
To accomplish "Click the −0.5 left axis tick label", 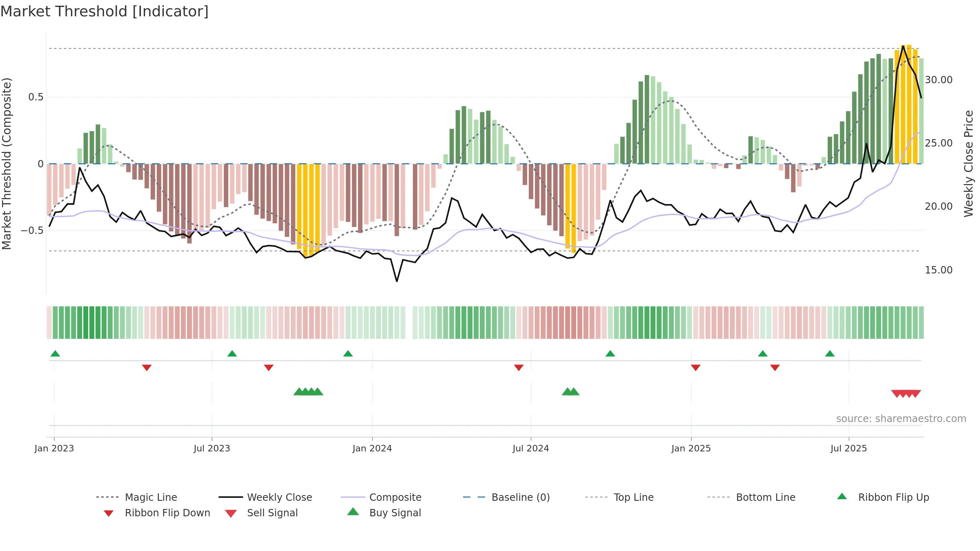I will pos(32,231).
